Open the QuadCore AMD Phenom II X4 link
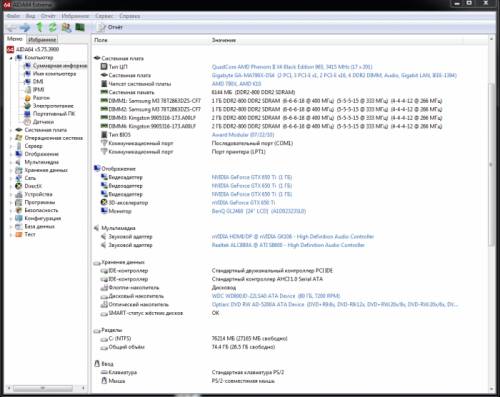The image size is (500, 397). click(292, 67)
